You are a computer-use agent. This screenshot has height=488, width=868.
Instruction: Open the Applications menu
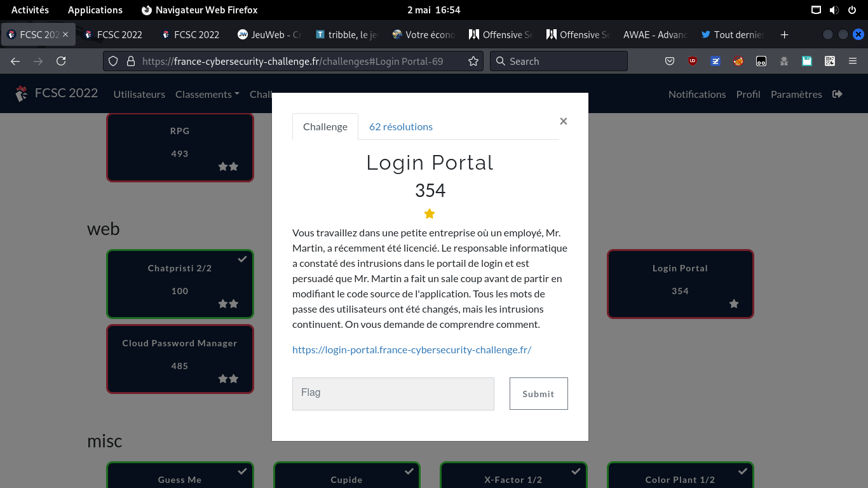coord(95,10)
